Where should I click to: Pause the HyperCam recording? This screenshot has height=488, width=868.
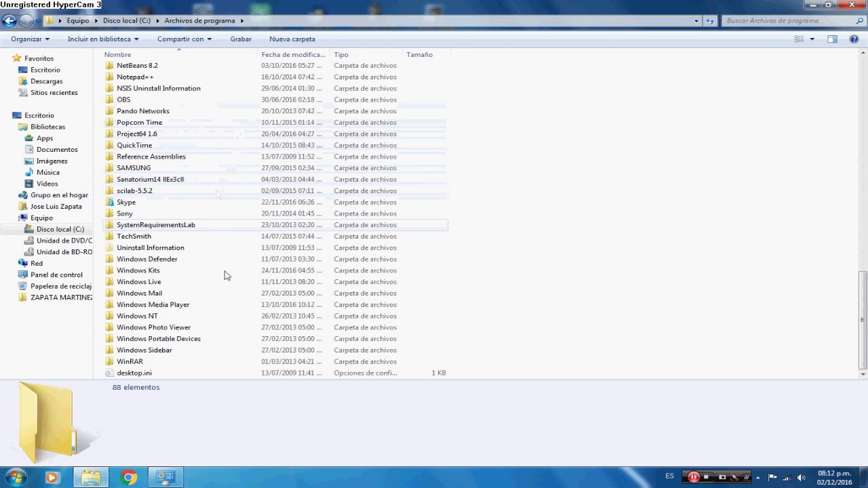pyautogui.click(x=694, y=477)
